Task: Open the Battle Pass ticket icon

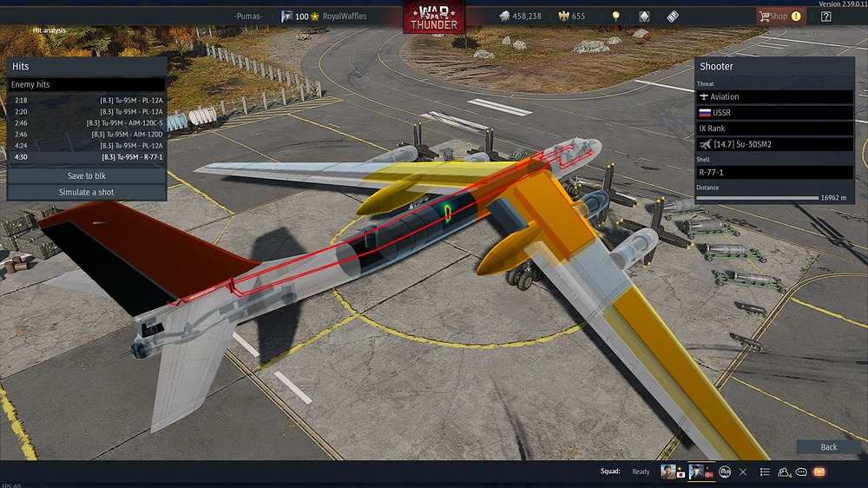Action: [673, 16]
